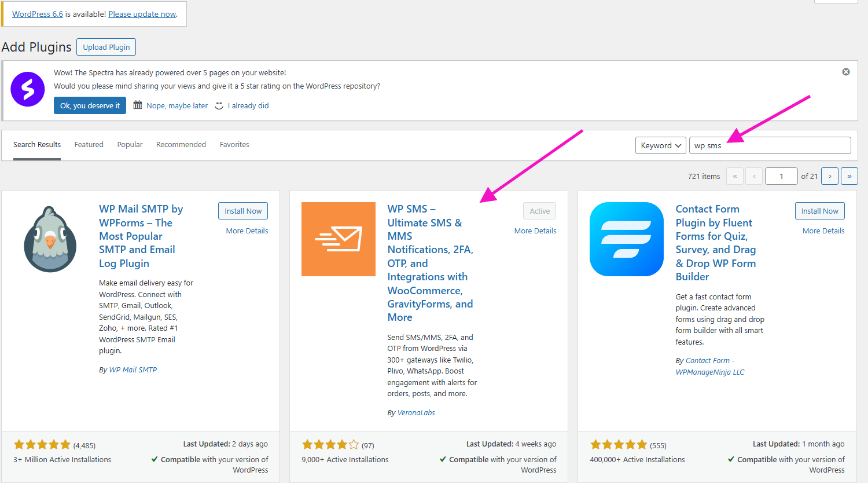Click the 721 items count text
This screenshot has height=483, width=868.
point(704,176)
